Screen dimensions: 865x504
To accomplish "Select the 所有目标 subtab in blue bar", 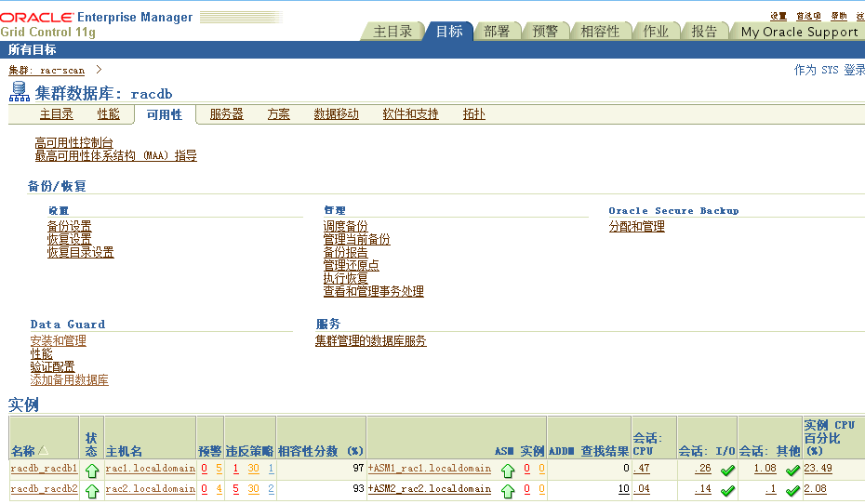I will click(x=32, y=49).
